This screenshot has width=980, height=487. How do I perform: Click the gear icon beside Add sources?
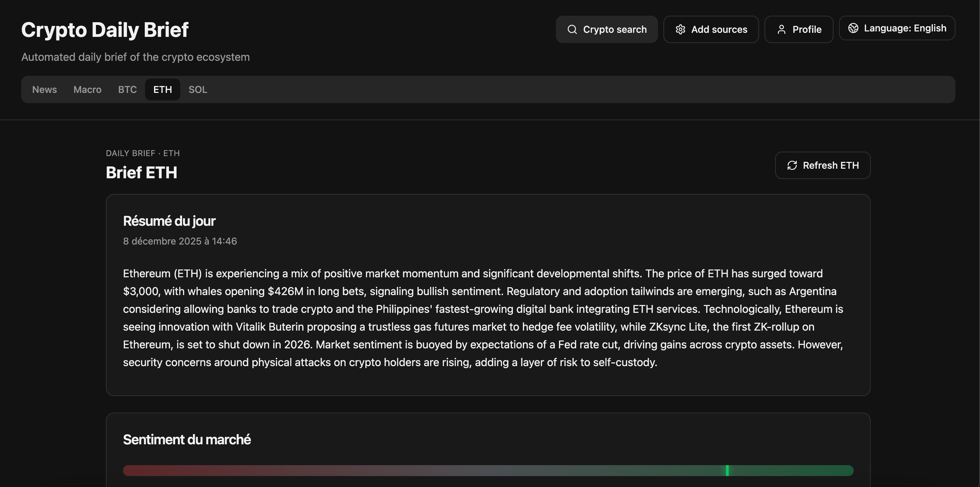click(x=681, y=29)
